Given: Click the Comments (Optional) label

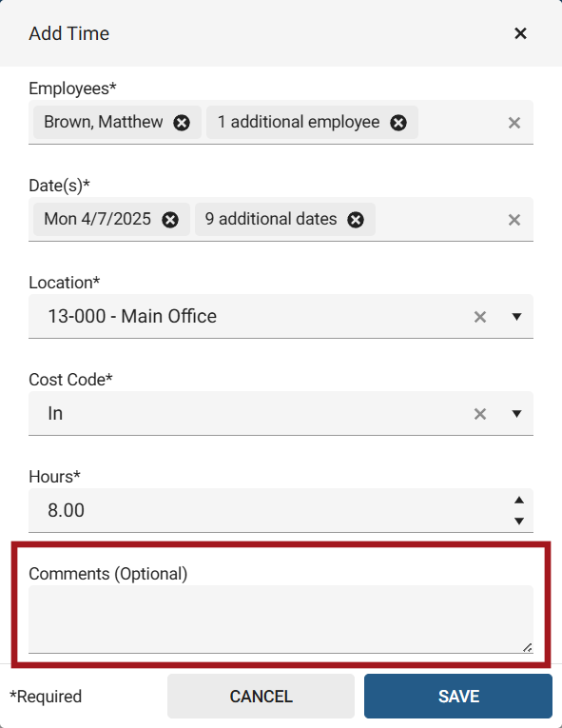Looking at the screenshot, I should click(108, 574).
